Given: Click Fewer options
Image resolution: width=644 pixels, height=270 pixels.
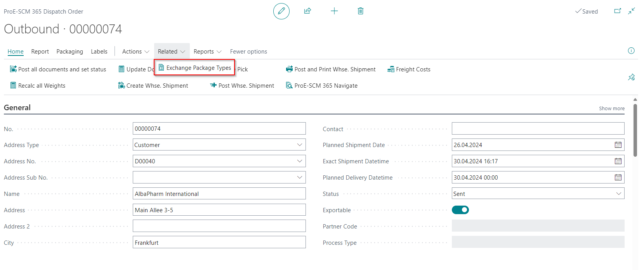Looking at the screenshot, I should pyautogui.click(x=248, y=52).
